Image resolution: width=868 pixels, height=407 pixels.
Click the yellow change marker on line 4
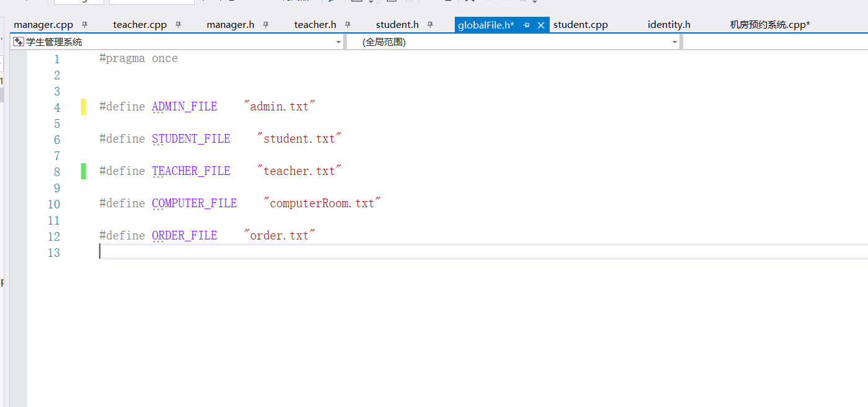coord(84,107)
